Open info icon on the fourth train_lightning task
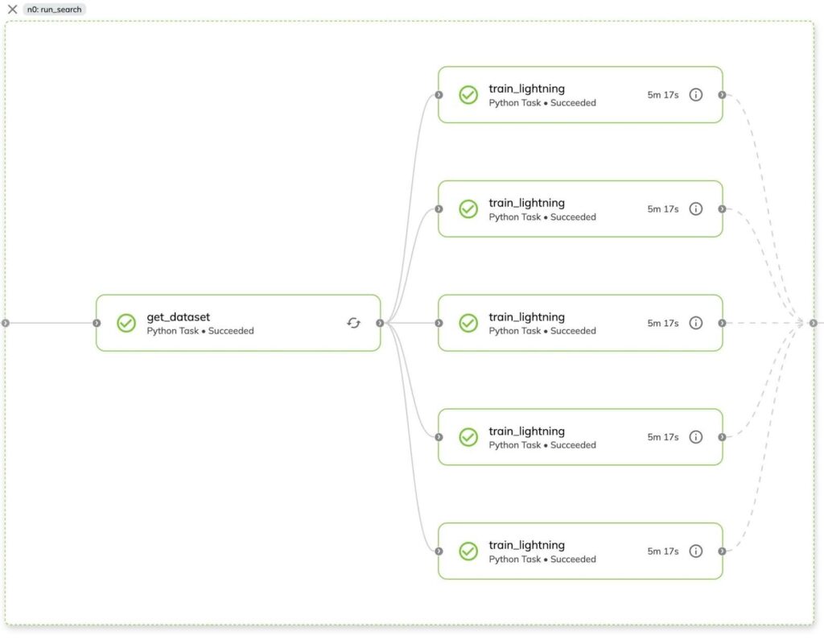 click(x=695, y=437)
